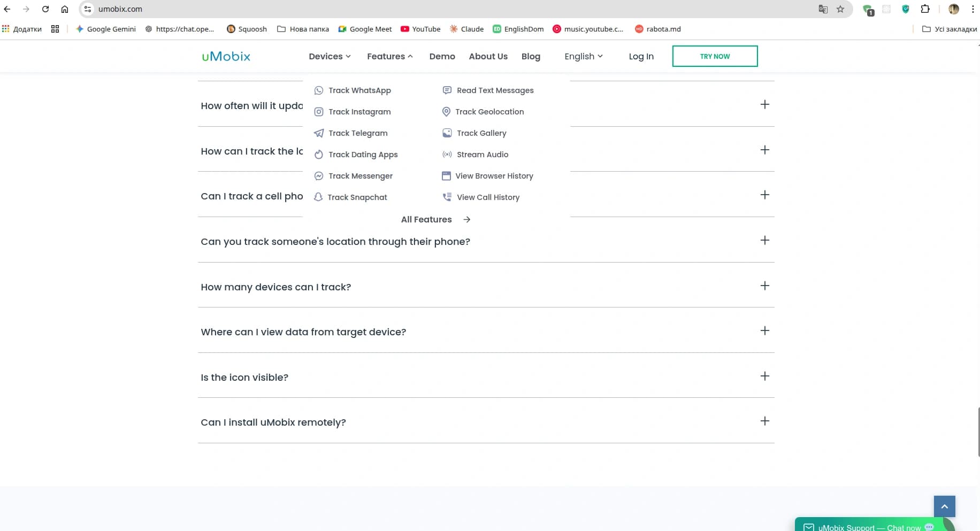Open the rabota.md bookmark
980x531 pixels.
pyautogui.click(x=658, y=29)
